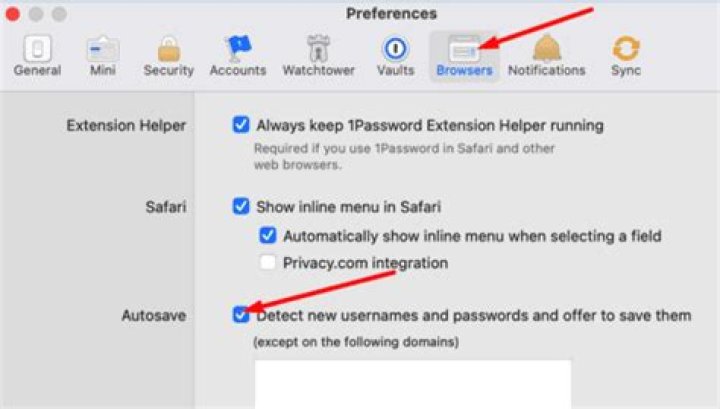
Task: Open the General preferences icon
Action: [37, 48]
